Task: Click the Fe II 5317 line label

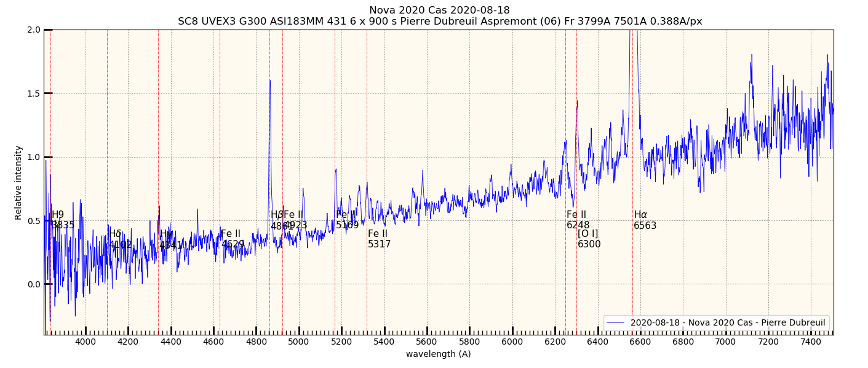Action: click(x=379, y=239)
